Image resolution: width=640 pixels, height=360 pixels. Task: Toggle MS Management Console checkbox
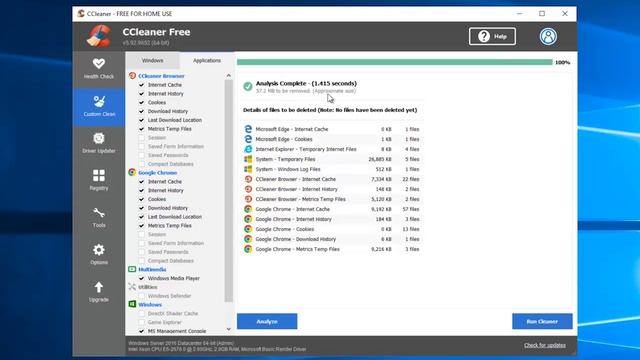click(142, 331)
